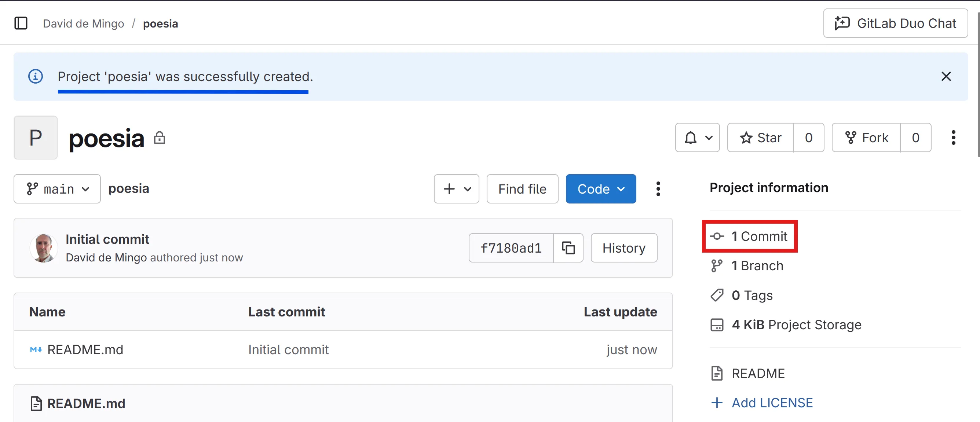The image size is (980, 422).
Task: Toggle the left sidebar panel icon
Action: [21, 23]
